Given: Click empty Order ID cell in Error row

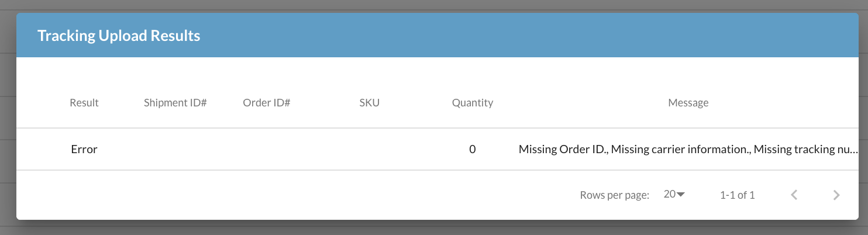Looking at the screenshot, I should (x=267, y=149).
